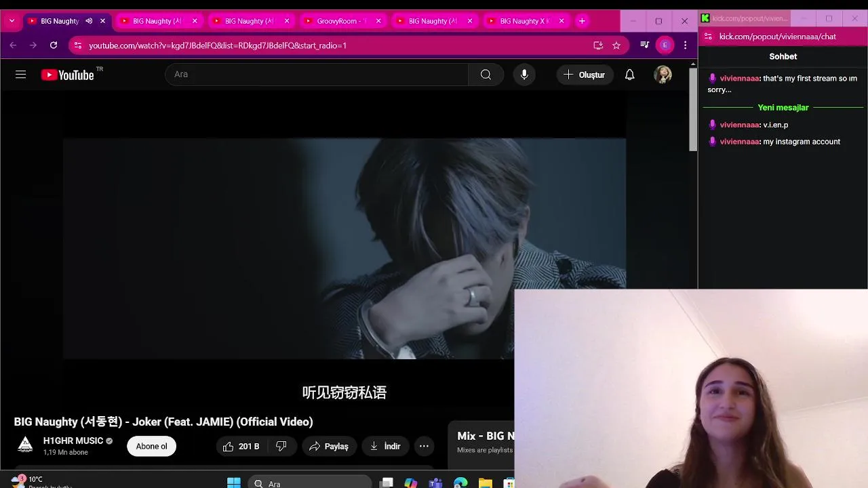868x488 pixels.
Task: View site info icon in Kick chat window
Action: click(708, 37)
